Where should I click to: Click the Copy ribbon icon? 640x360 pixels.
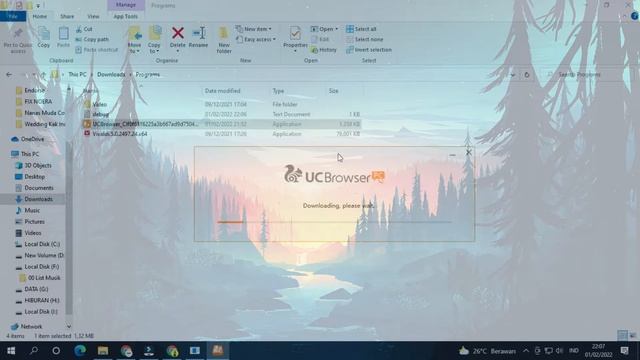click(44, 38)
